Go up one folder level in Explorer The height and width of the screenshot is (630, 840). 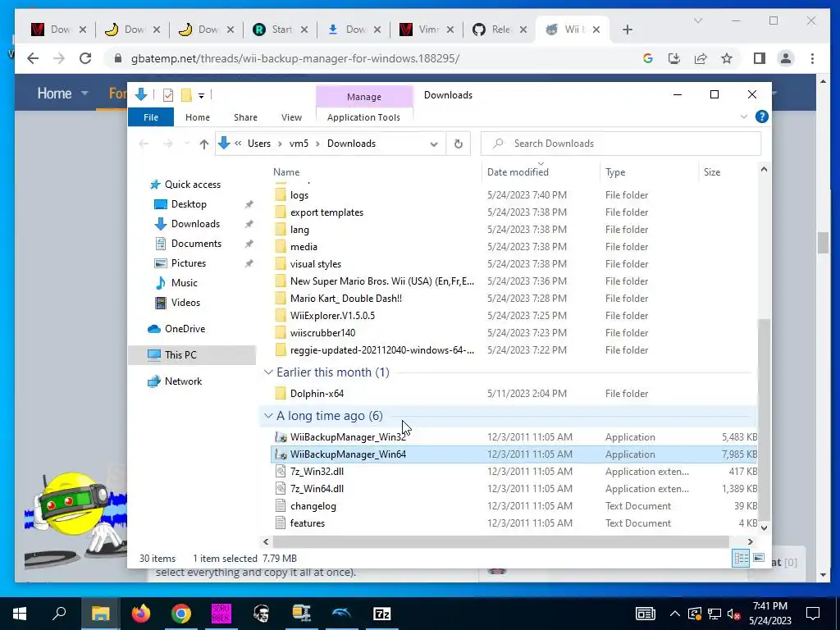click(x=203, y=144)
